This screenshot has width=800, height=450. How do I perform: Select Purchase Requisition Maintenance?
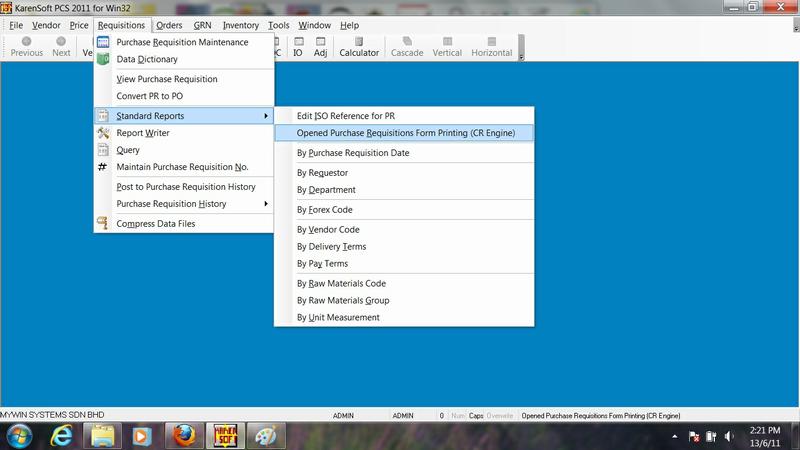point(184,42)
